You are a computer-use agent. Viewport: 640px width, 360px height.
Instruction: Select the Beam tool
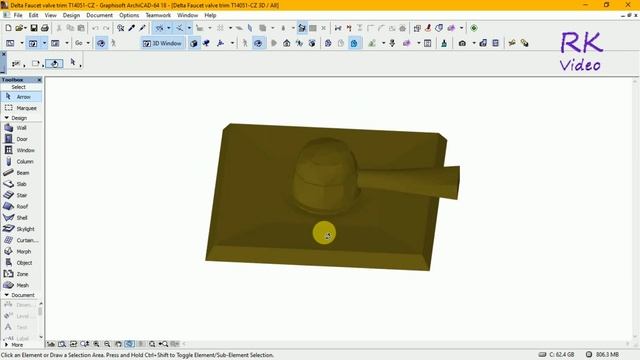pyautogui.click(x=21, y=173)
